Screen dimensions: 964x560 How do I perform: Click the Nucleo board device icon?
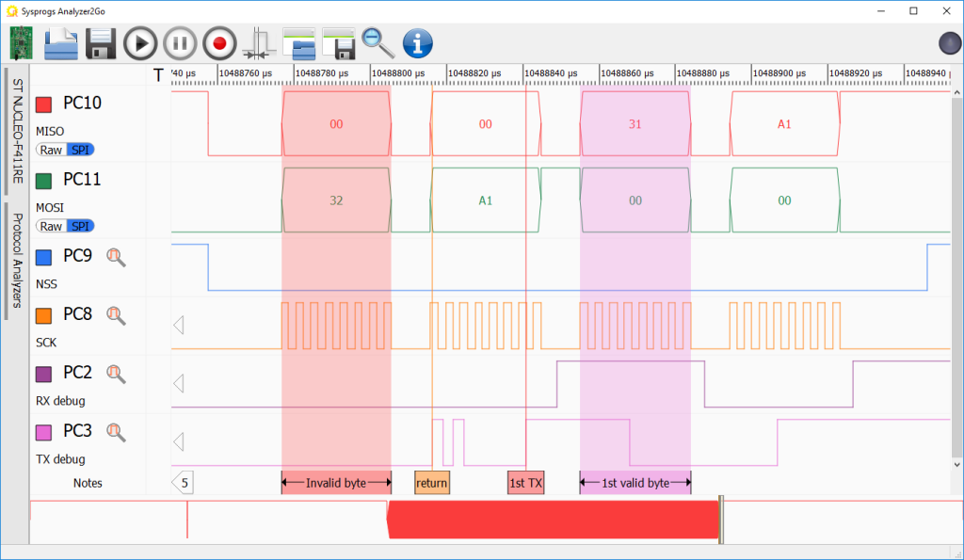click(21, 42)
